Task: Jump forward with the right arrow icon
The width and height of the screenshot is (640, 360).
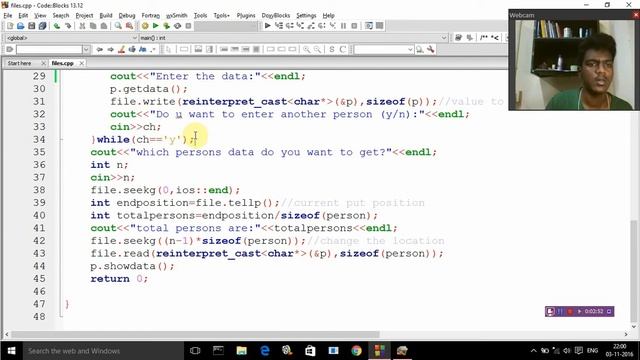Action: coord(110,49)
